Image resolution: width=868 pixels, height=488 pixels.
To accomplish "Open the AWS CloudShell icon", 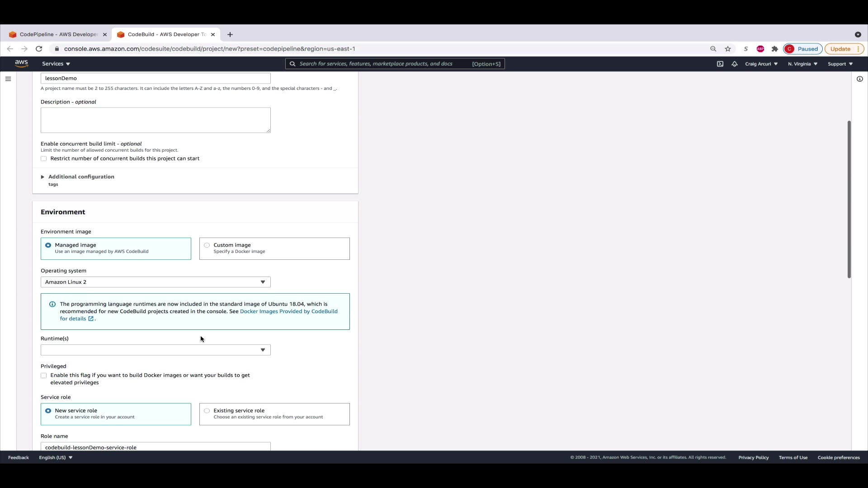I will click(x=720, y=64).
